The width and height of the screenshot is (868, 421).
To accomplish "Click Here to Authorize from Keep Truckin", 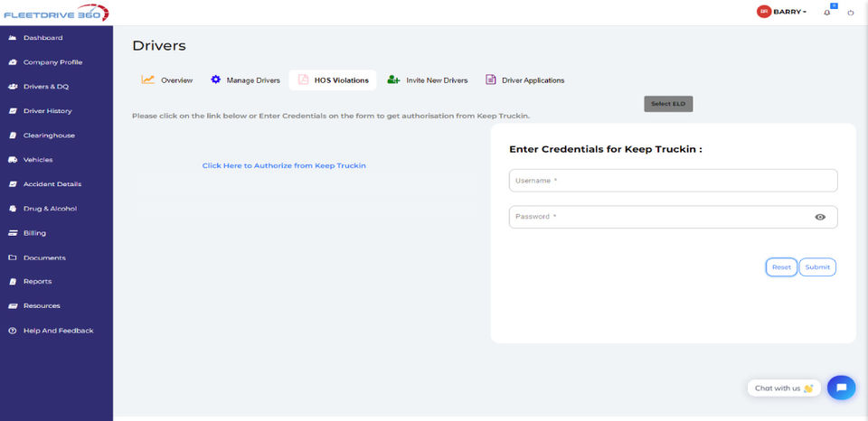I will pyautogui.click(x=284, y=165).
